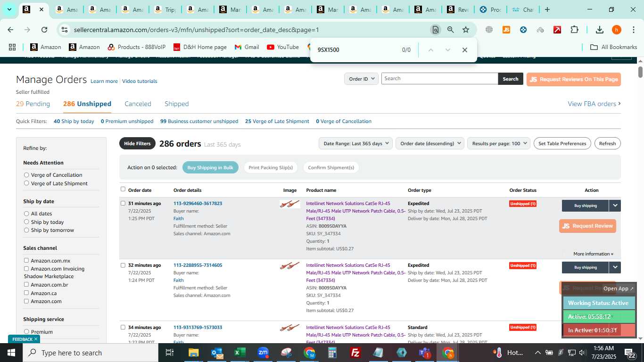Select the Verge of Cancellation radio button
Image resolution: width=644 pixels, height=362 pixels.
click(26, 175)
